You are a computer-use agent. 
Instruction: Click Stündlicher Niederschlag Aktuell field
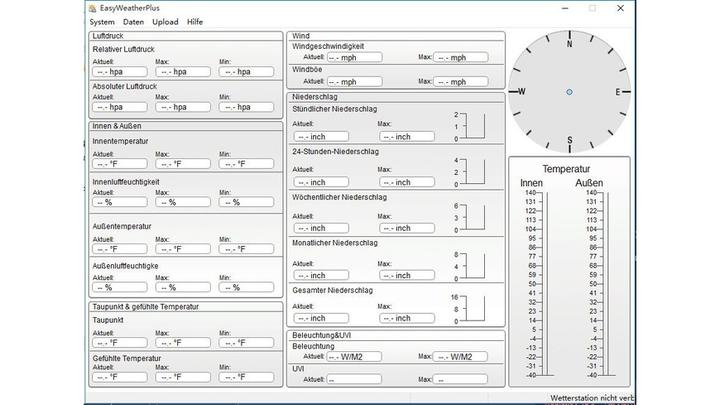(321, 137)
